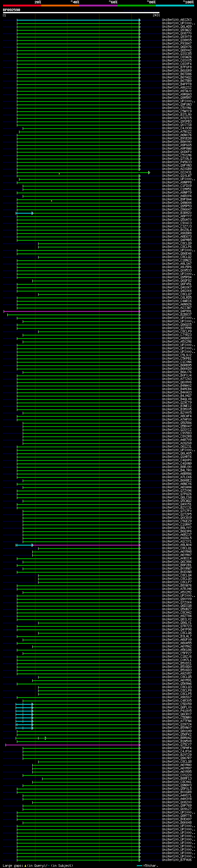Open hit UniRef100_Q86E46
The height and width of the screenshot is (868, 197).
[177, 253]
